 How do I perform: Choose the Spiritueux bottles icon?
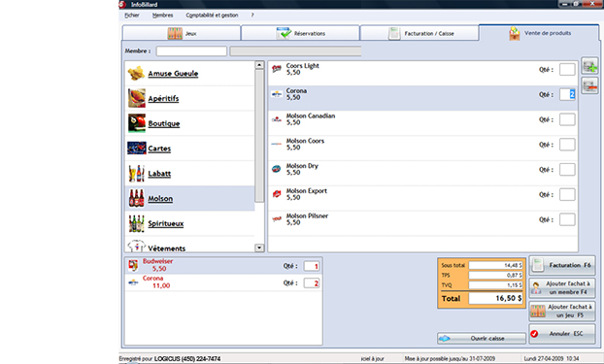tap(136, 223)
